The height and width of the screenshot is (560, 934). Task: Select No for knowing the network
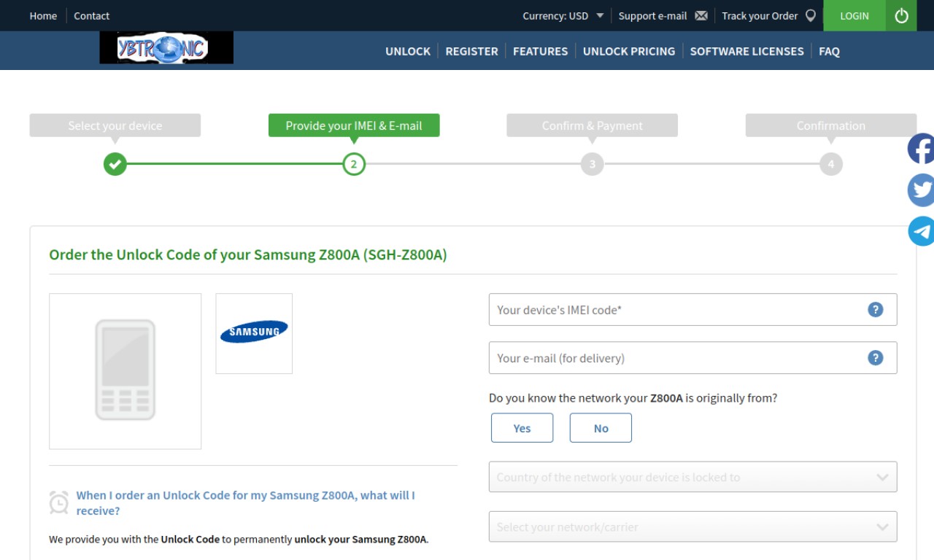pos(601,428)
